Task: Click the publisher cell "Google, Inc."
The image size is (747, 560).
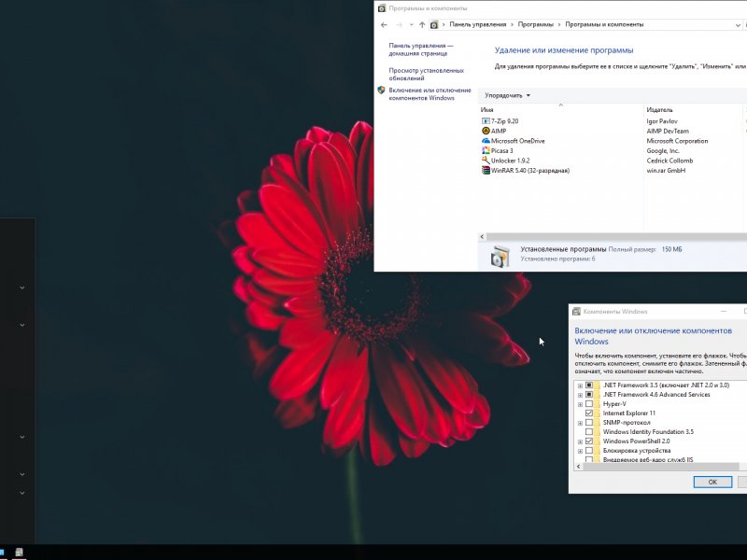Action: [x=663, y=151]
